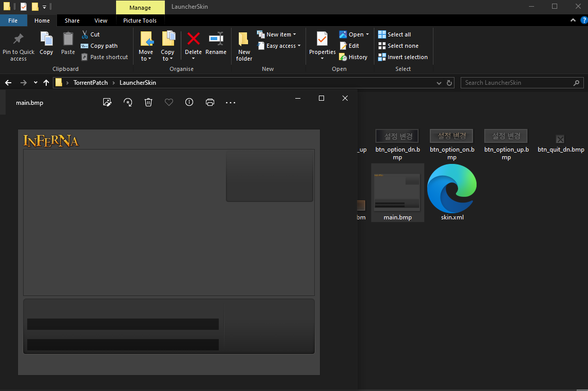Open the address bar history dropdown
The image size is (588, 391).
tap(439, 83)
